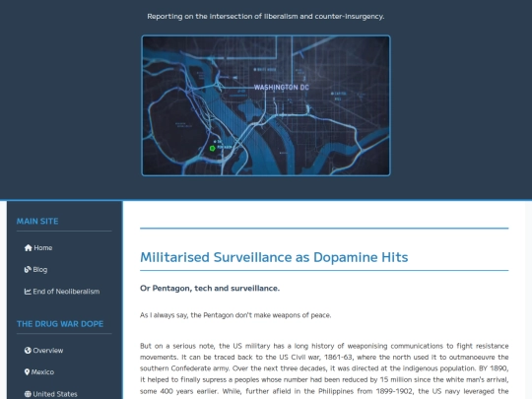
Task: Click the MAIN SITE sidebar heading
Action: click(37, 222)
